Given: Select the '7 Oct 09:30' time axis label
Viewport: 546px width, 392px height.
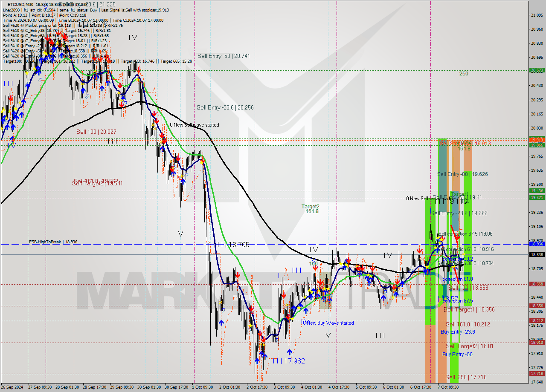Looking at the screenshot, I should [449, 387].
